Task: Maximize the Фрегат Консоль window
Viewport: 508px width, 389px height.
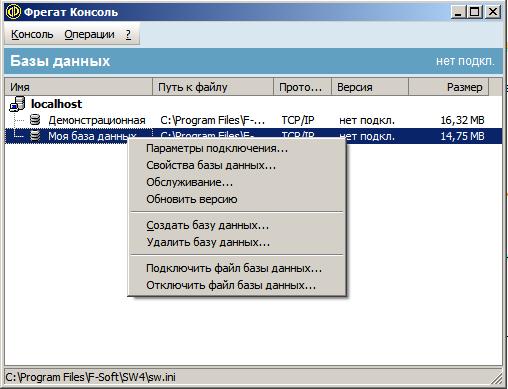Action: 475,12
